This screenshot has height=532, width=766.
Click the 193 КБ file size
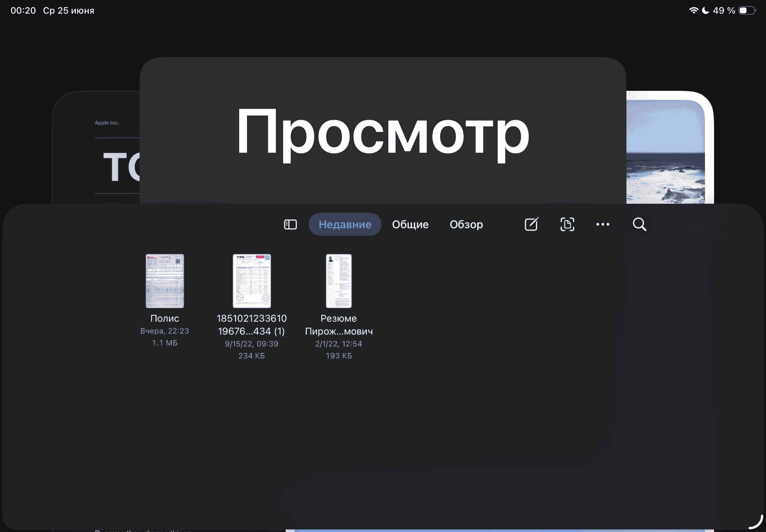tap(339, 356)
